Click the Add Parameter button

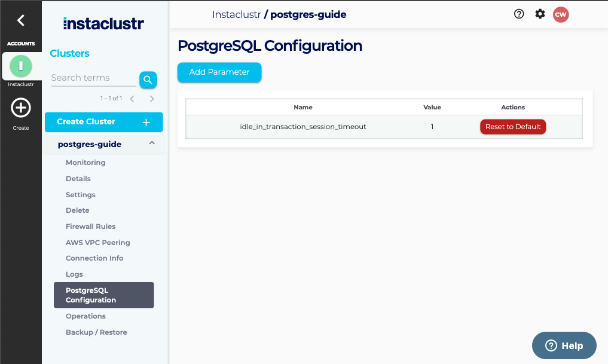219,72
